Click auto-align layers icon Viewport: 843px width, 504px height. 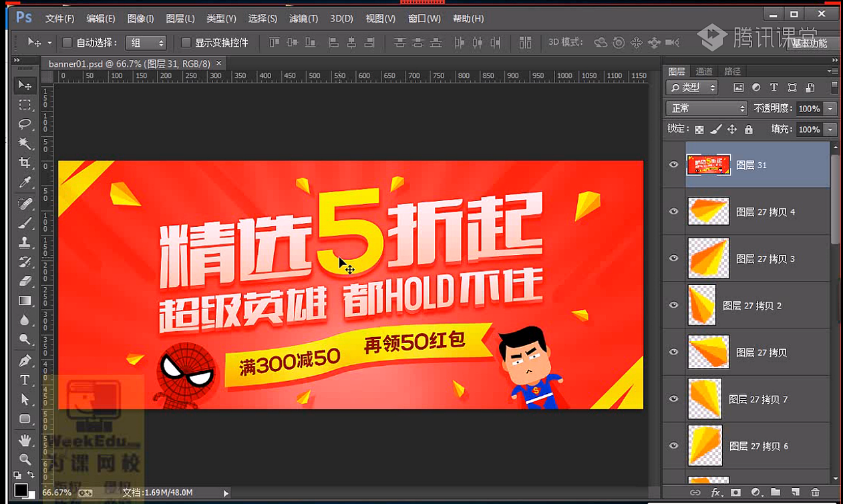coord(526,43)
